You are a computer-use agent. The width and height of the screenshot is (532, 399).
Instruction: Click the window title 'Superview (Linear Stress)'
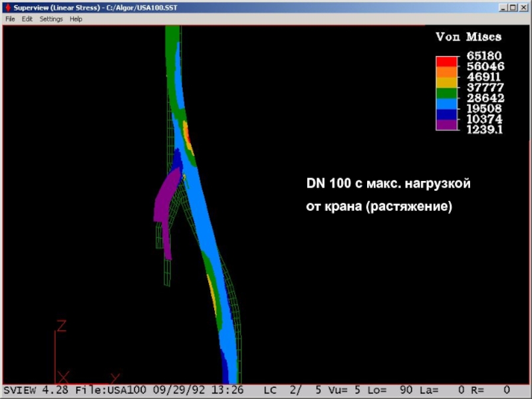[57, 7]
